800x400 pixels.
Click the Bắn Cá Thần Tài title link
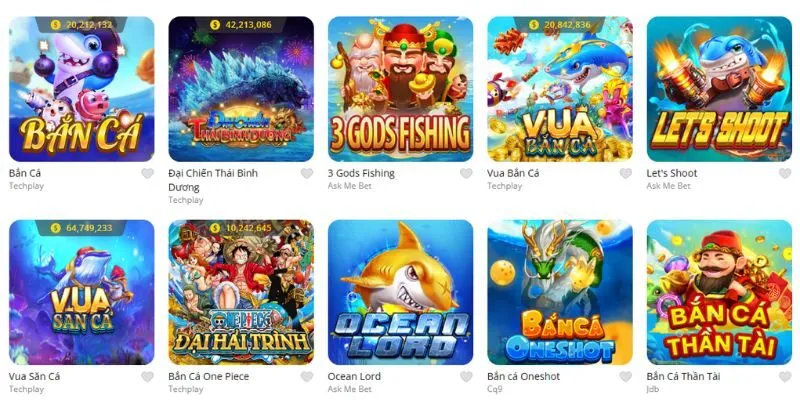point(684,377)
